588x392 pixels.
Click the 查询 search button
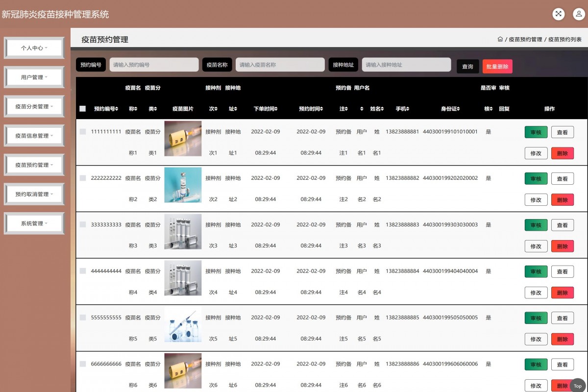[467, 67]
